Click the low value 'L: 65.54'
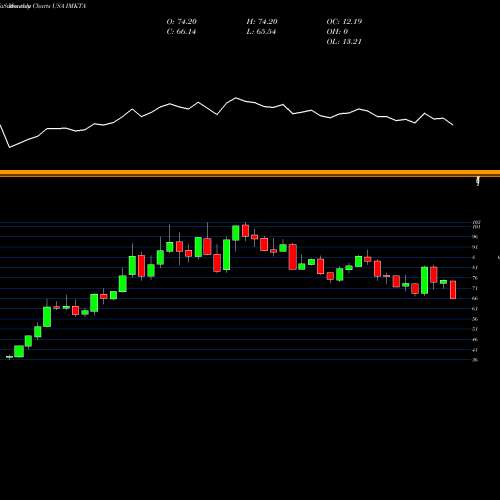500x500 pixels. 261,31
